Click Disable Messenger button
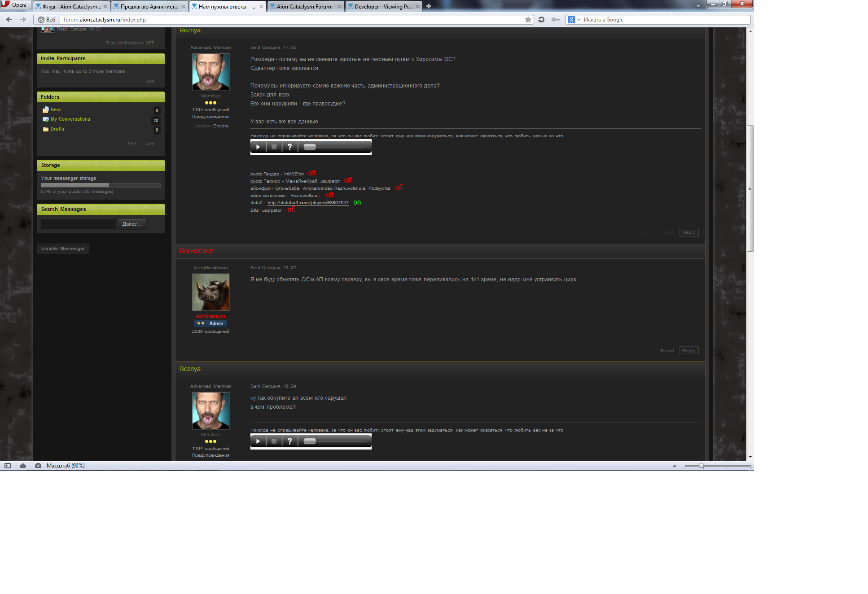Screen dimensions: 868x594 pos(63,249)
